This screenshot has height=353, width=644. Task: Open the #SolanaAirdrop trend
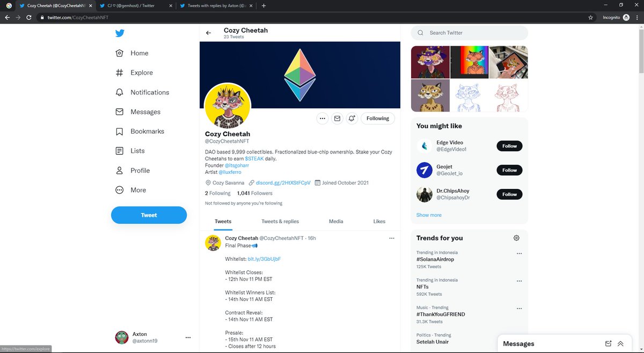(435, 260)
